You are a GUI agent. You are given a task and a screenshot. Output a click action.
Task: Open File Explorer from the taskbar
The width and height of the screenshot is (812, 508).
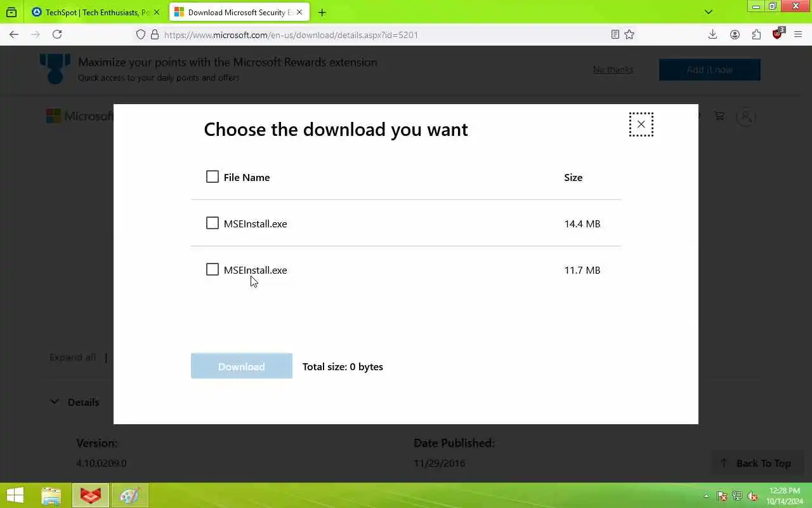pos(51,496)
